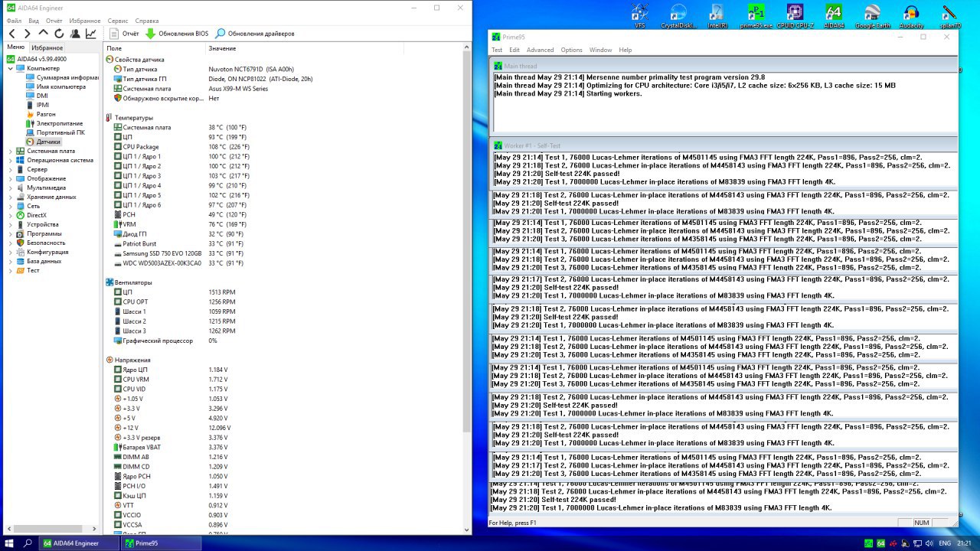980x551 pixels.
Task: Open splan70 desktop shortcut
Action: pos(949,15)
